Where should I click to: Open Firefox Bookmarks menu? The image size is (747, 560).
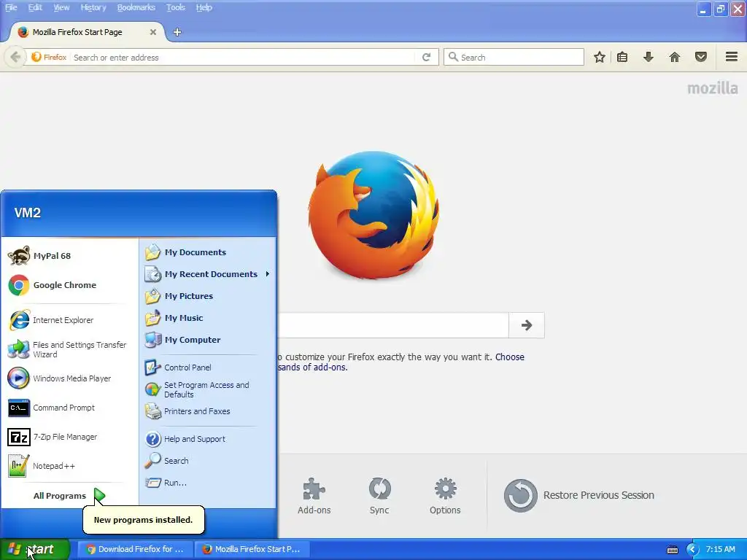tap(136, 7)
